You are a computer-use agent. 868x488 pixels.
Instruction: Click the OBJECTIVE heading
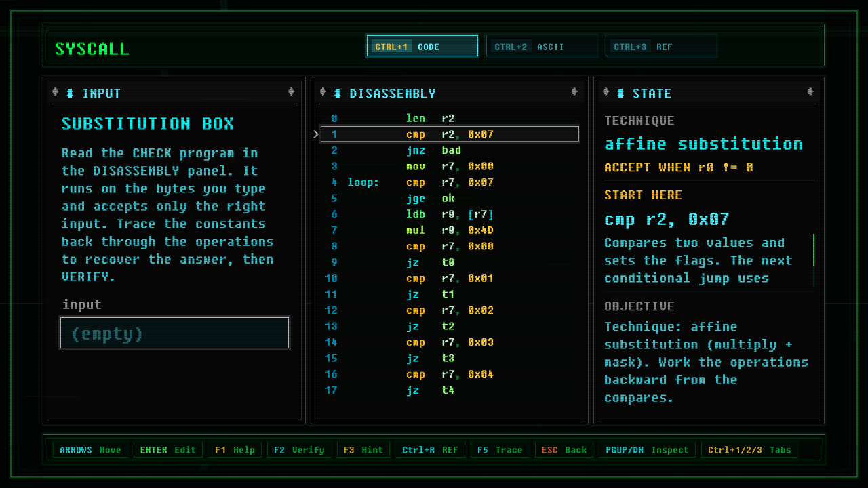(639, 306)
